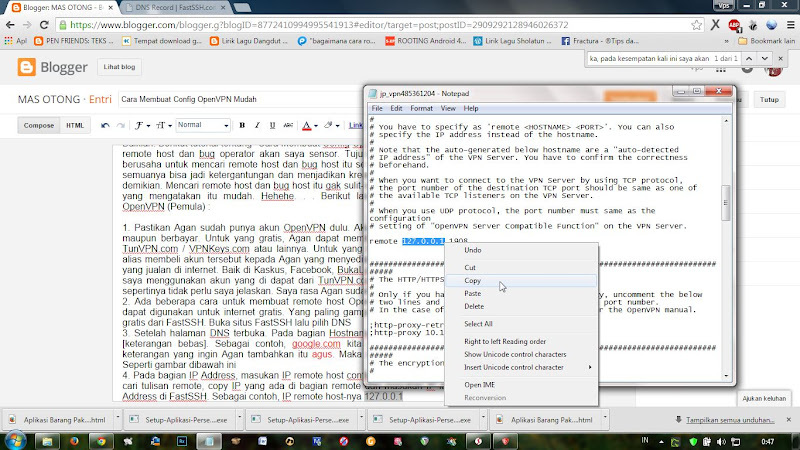Open the Chrome menu hamburger icon
The width and height of the screenshot is (800, 450).
790,24
